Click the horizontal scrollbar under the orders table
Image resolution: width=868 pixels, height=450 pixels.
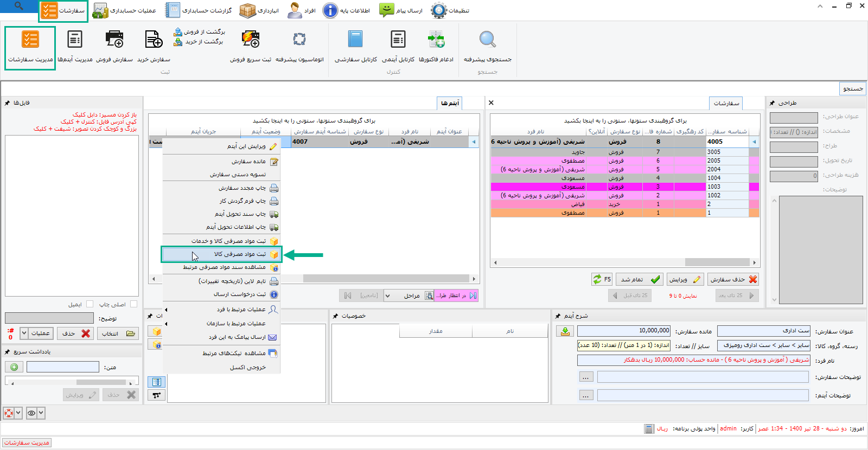click(x=624, y=262)
